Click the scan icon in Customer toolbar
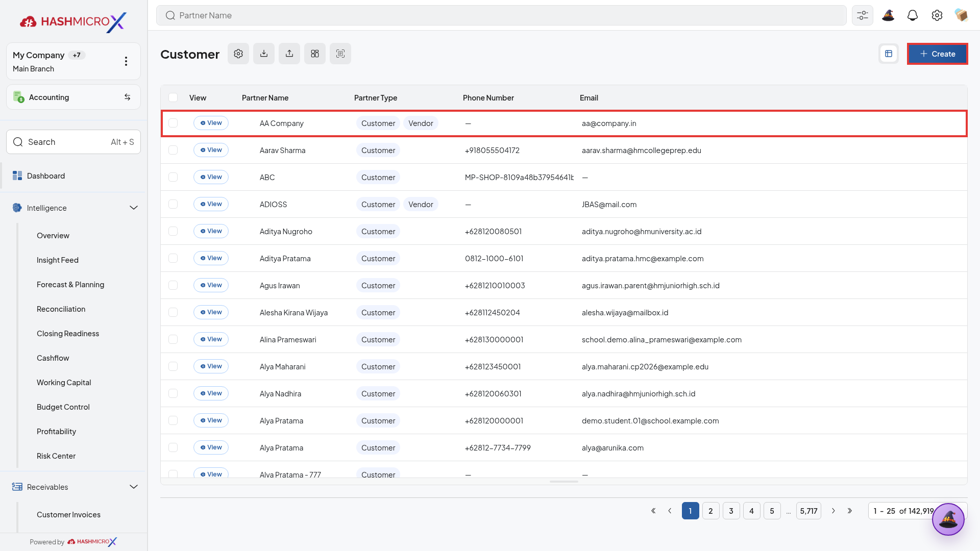Image resolution: width=980 pixels, height=551 pixels. [340, 54]
